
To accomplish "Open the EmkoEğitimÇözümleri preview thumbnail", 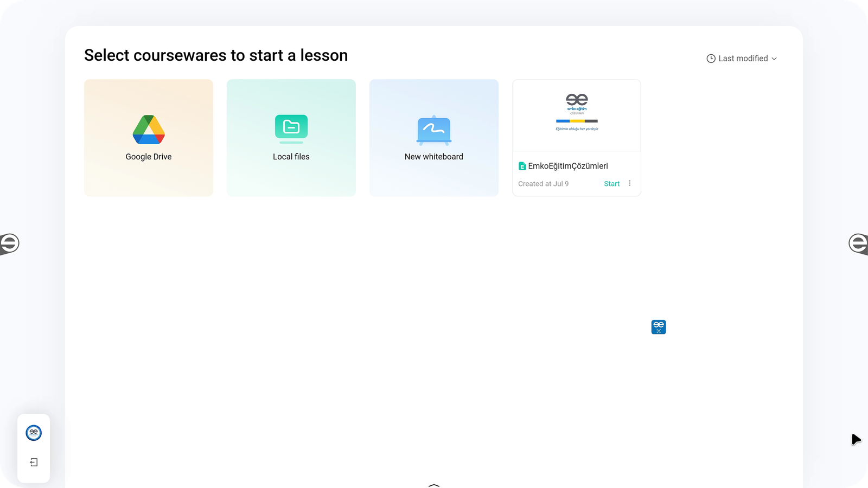I will (576, 115).
